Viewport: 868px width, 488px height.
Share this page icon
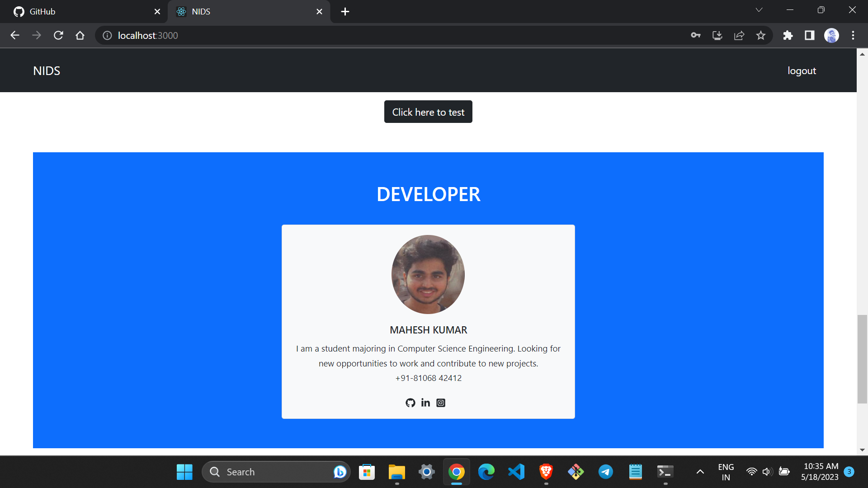[739, 35]
